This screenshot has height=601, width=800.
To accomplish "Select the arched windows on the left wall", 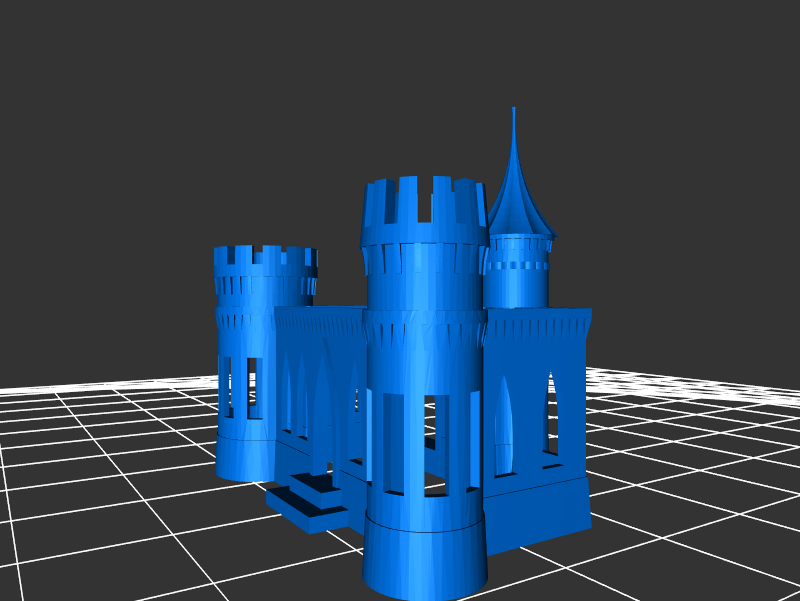I will tap(322, 400).
